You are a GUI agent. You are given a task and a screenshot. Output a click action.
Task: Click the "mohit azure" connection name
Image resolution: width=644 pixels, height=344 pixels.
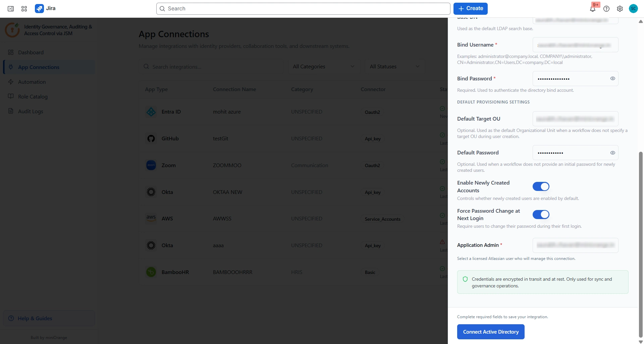tap(227, 112)
